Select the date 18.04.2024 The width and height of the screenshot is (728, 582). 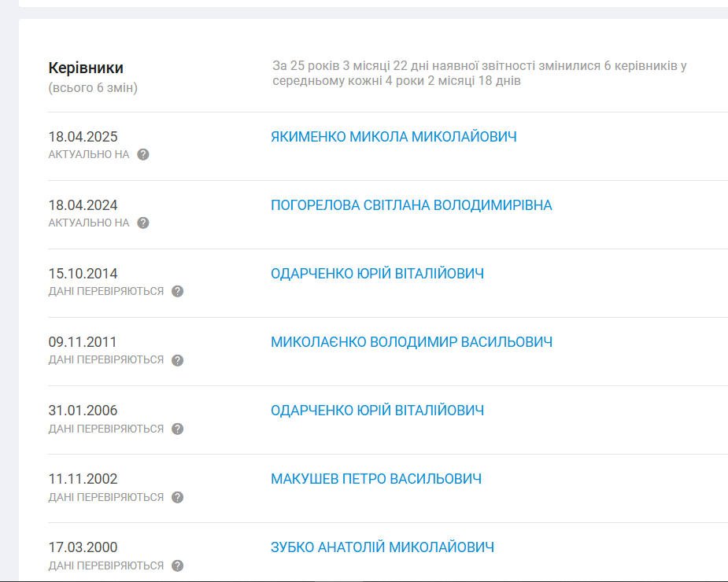(x=83, y=205)
